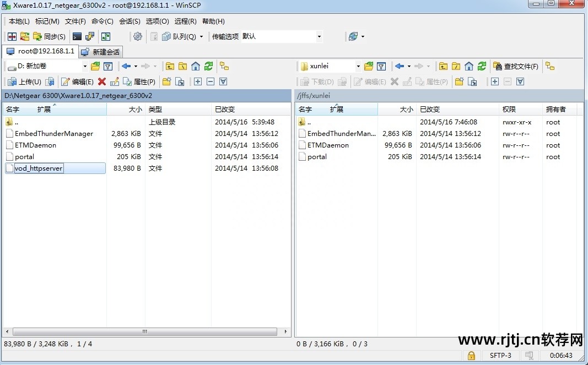This screenshot has width=588, height=365.
Task: Open the 命令(C) menu
Action: (x=103, y=21)
